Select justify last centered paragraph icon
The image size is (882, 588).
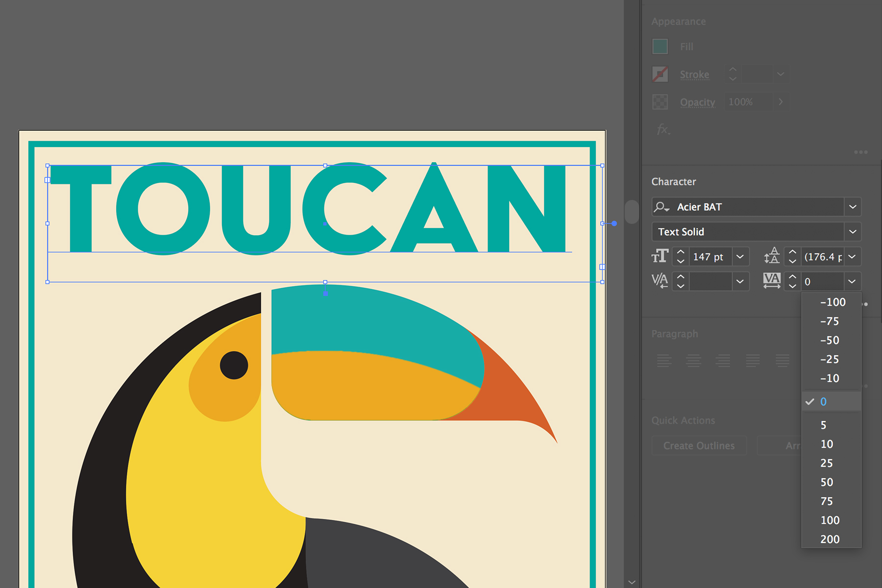click(783, 361)
